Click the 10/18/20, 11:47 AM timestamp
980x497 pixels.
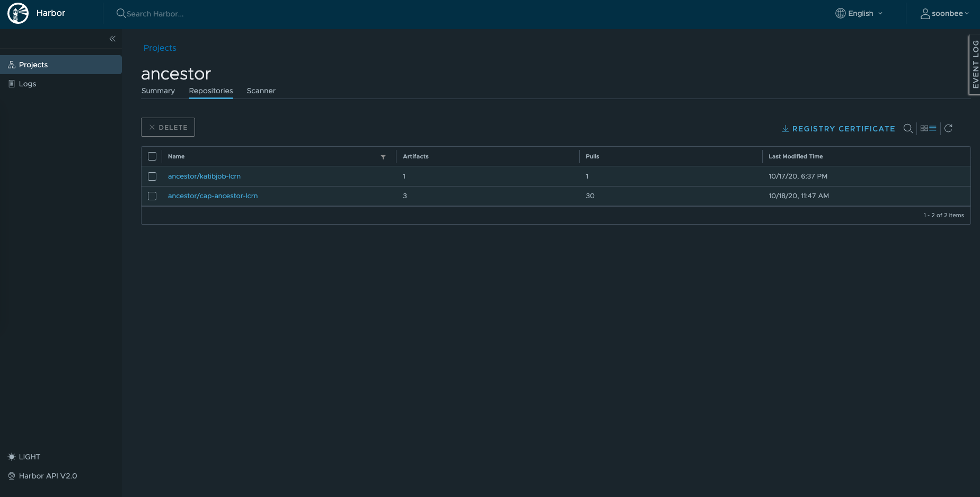point(799,196)
